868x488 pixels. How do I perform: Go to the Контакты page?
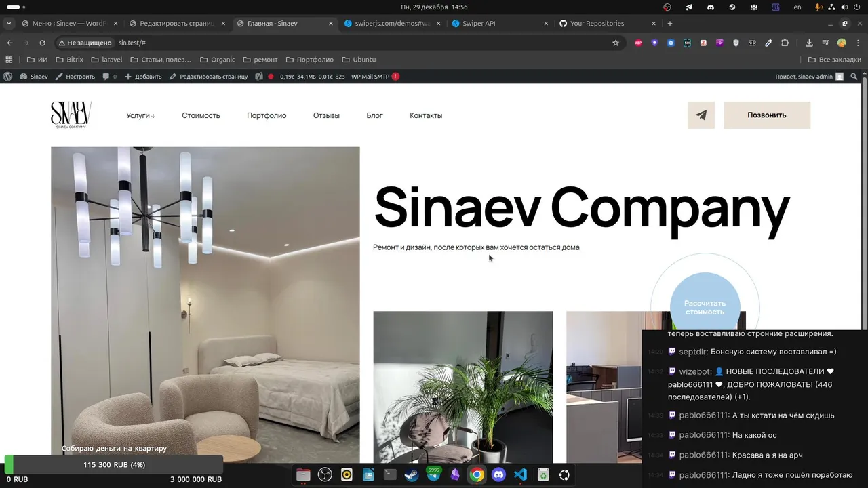click(x=426, y=115)
